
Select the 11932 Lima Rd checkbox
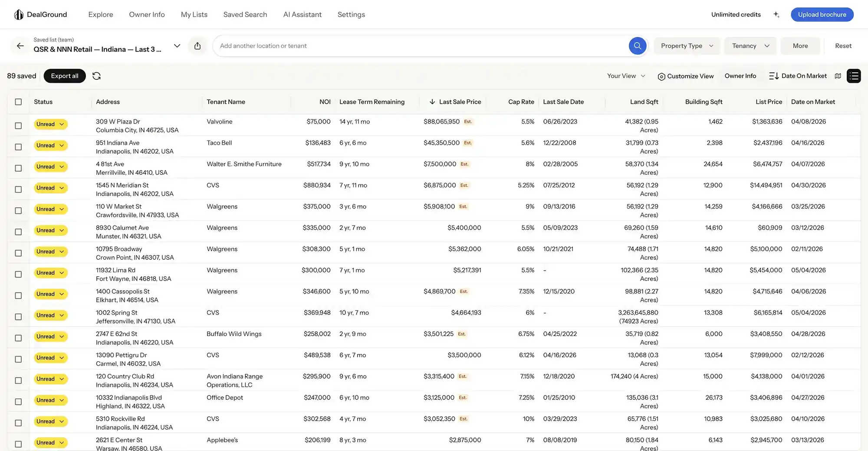point(18,275)
